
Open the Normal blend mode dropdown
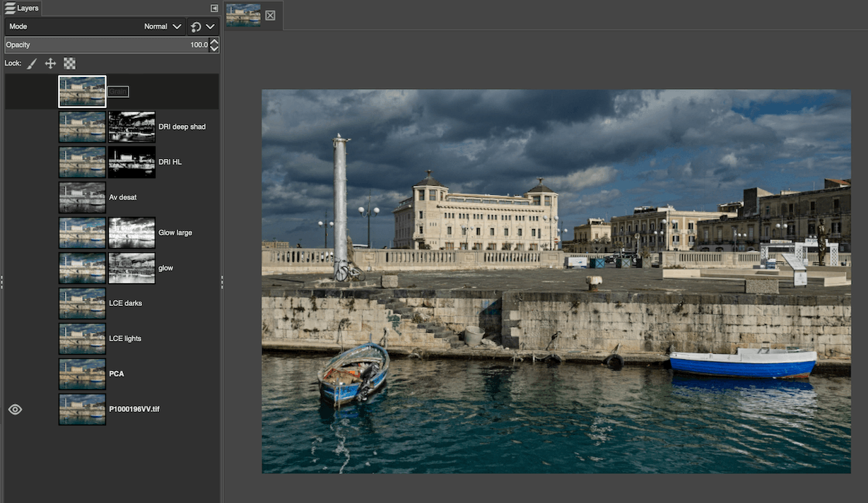point(161,26)
